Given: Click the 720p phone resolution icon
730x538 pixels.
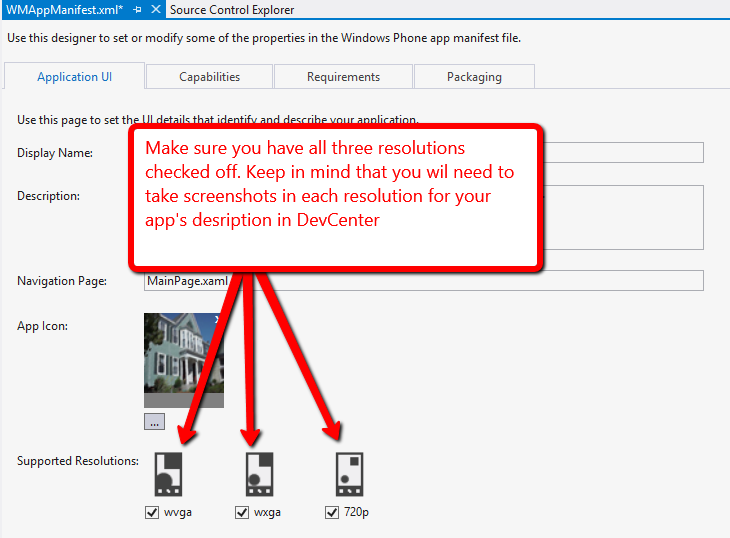Looking at the screenshot, I should [x=349, y=474].
